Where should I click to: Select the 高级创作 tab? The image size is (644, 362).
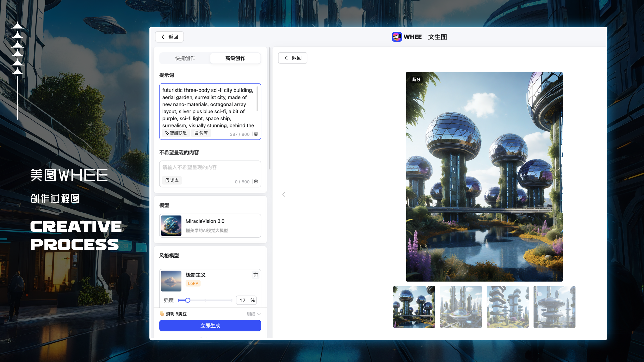(x=235, y=58)
